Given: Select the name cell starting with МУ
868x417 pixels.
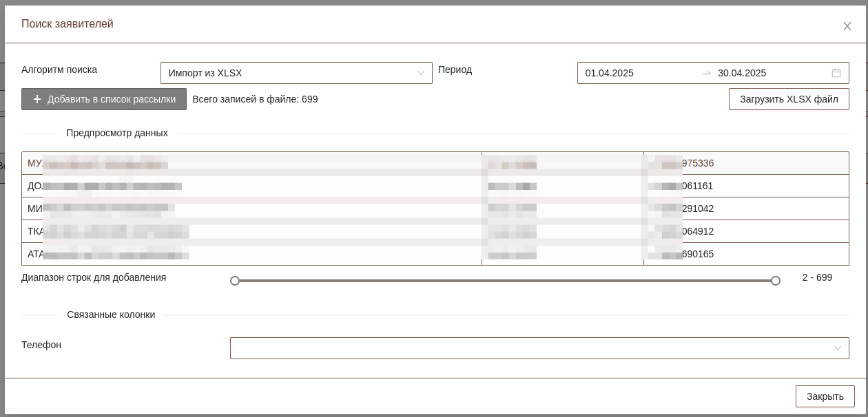Looking at the screenshot, I should tap(251, 163).
